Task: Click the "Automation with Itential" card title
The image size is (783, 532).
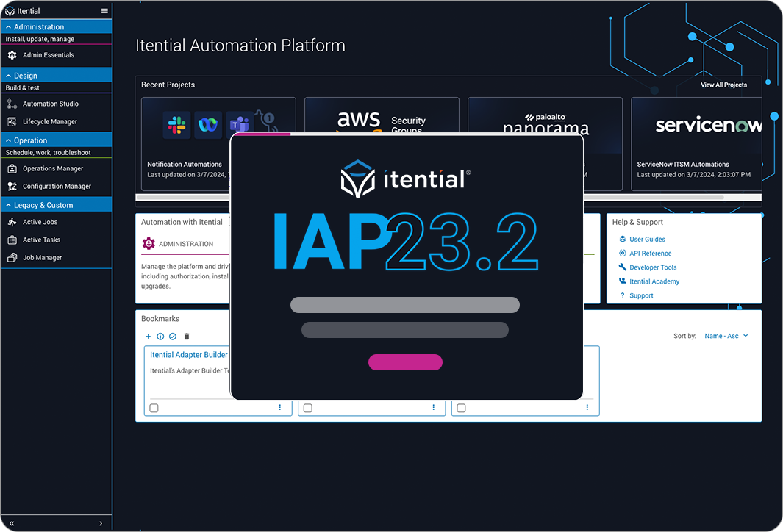Action: pyautogui.click(x=182, y=222)
